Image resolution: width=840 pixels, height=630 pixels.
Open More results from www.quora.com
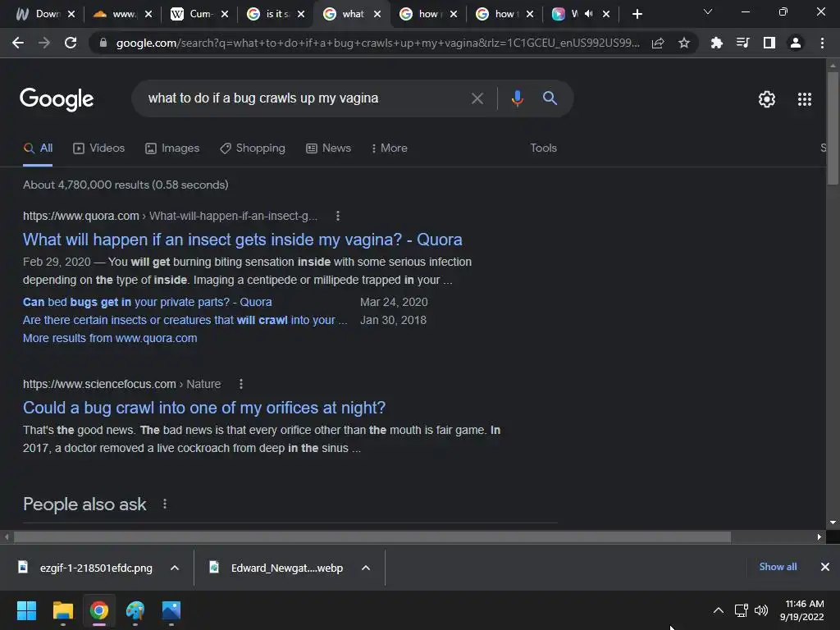(110, 339)
